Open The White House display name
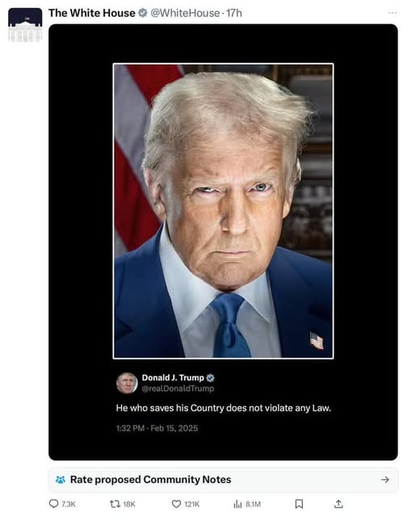 [x=92, y=13]
